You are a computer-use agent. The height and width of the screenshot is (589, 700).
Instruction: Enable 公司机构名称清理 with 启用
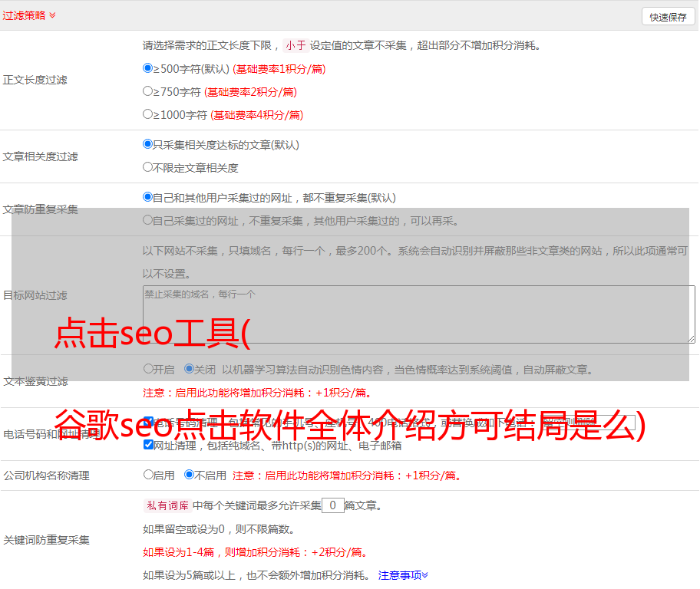coord(148,474)
